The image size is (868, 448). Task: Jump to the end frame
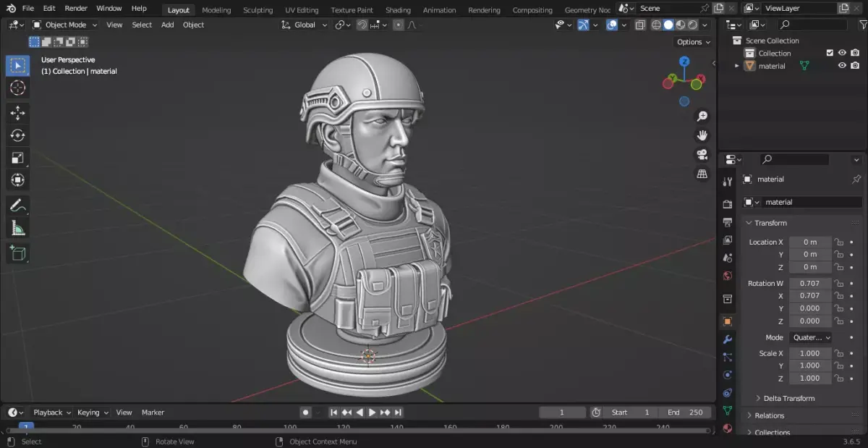click(x=399, y=413)
